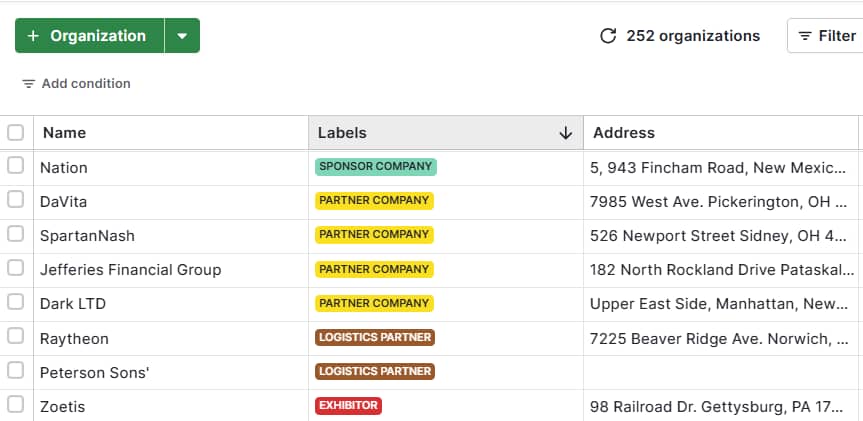
Task: Click the SPONSOR COMPANY label on Nation
Action: (x=376, y=167)
